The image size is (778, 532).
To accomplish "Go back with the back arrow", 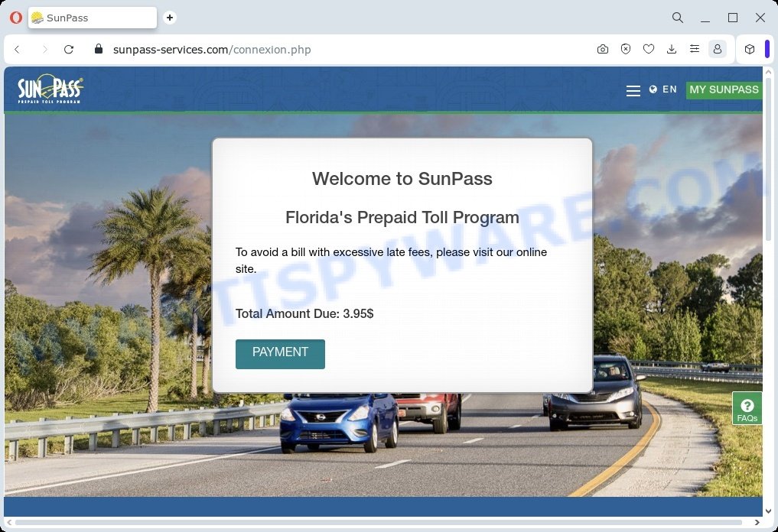I will (x=18, y=49).
